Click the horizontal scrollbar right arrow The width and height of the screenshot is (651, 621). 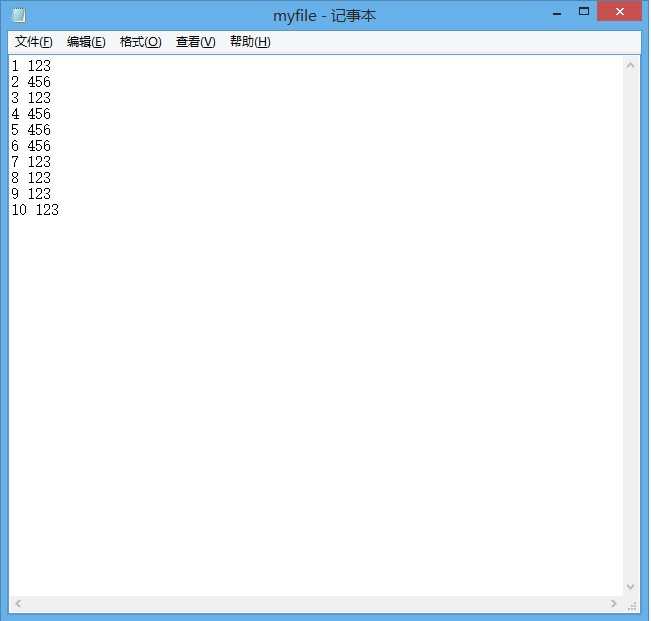613,604
